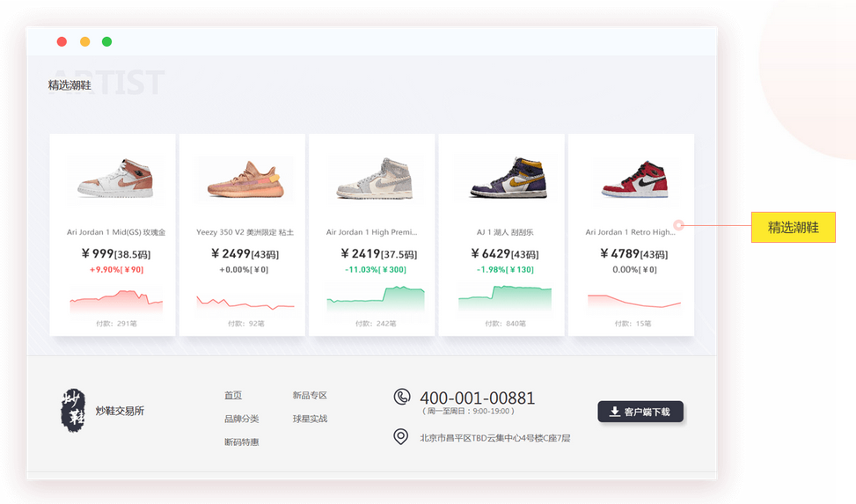Click the Air Jordan 1 High Premi... shoe image
Screen dimensions: 856x504
375,179
